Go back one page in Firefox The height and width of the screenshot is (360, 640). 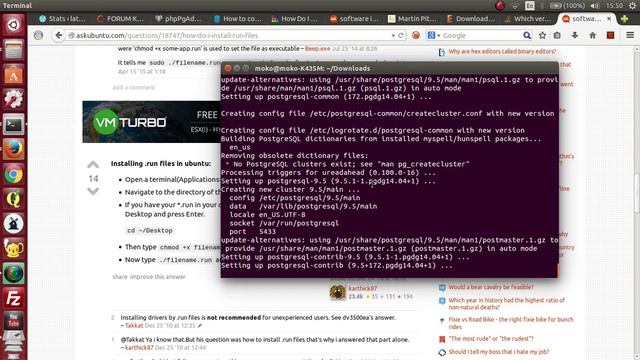(59, 36)
